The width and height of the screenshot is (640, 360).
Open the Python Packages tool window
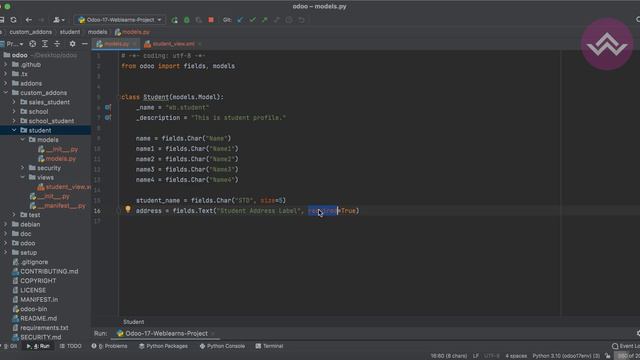(163, 346)
